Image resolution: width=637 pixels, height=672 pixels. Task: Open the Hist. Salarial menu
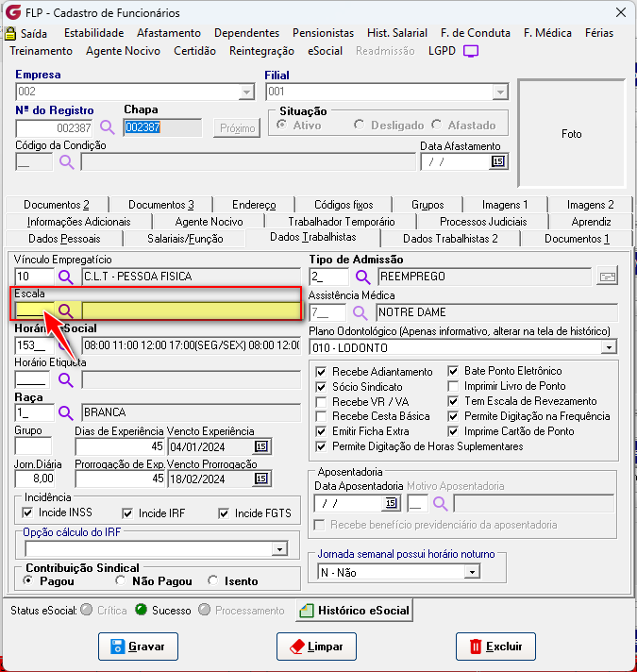coord(397,33)
